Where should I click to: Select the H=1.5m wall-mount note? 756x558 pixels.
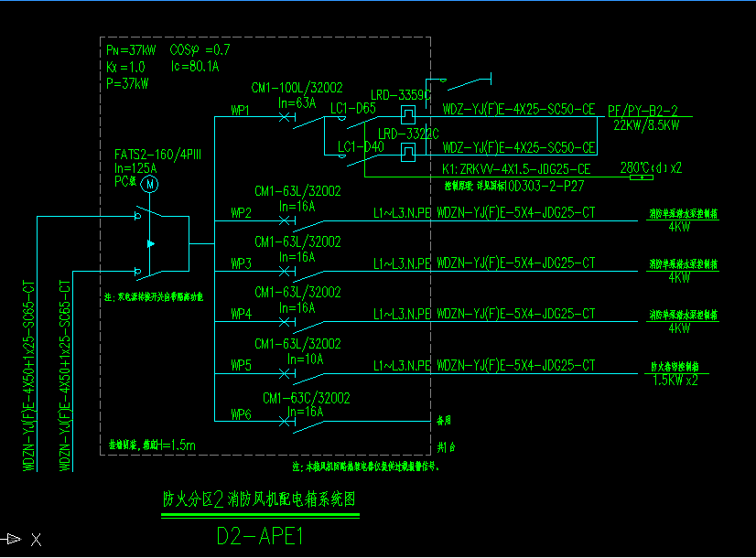click(152, 445)
